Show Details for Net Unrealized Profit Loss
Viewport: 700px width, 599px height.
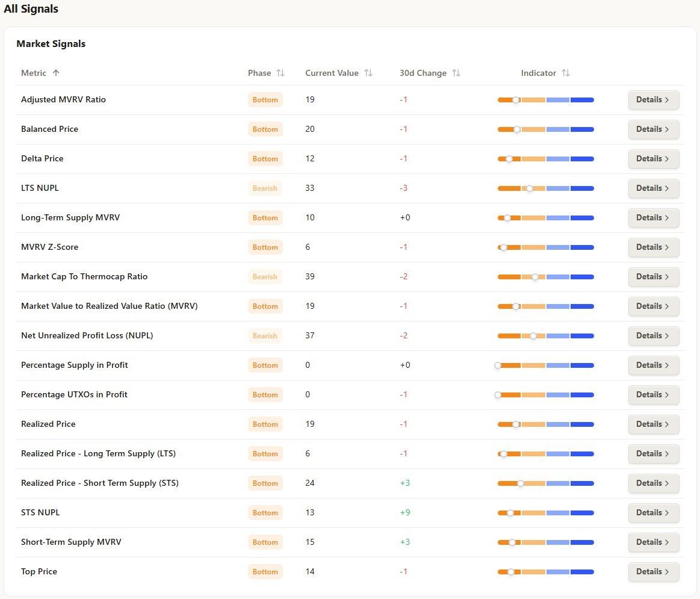click(x=654, y=335)
